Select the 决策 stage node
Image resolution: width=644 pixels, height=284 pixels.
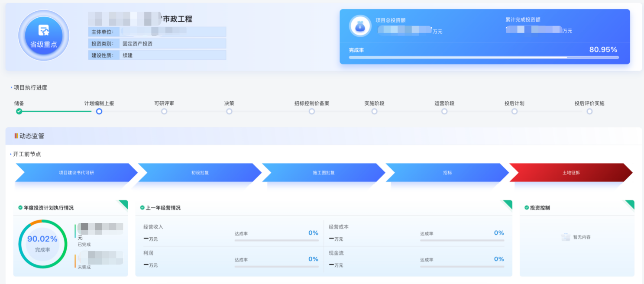tap(229, 111)
